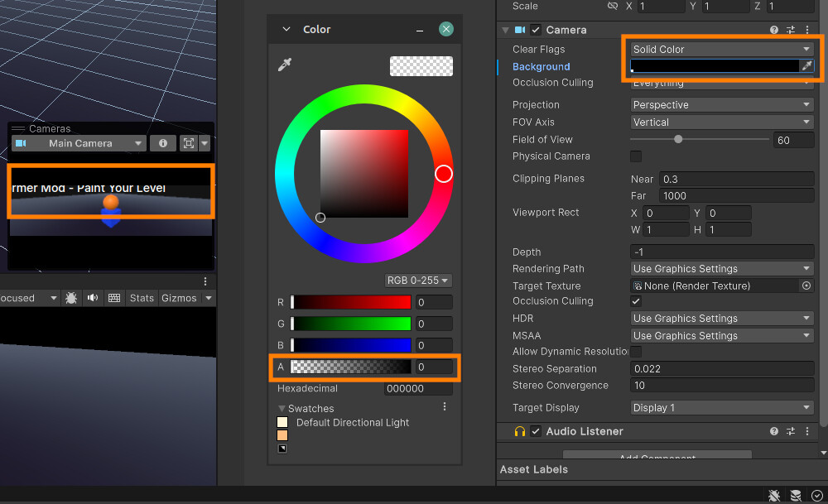Open Target Texture object picker circle
The image size is (828, 504).
tap(806, 286)
